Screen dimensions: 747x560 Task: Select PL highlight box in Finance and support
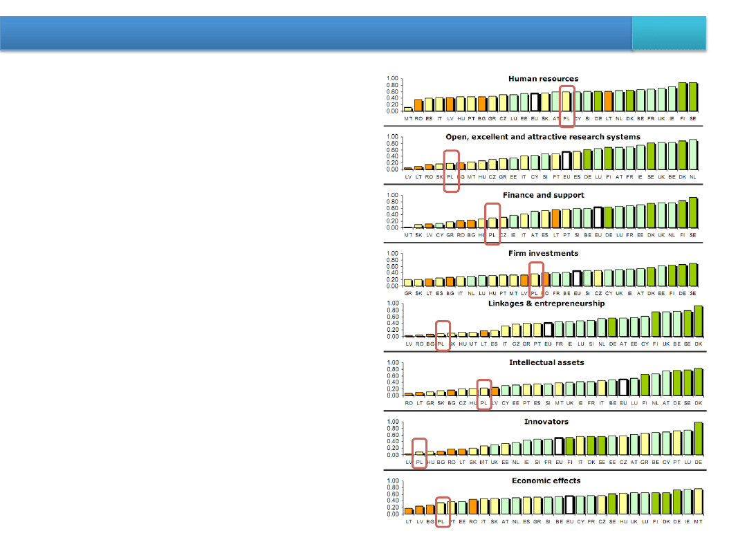[x=492, y=224]
